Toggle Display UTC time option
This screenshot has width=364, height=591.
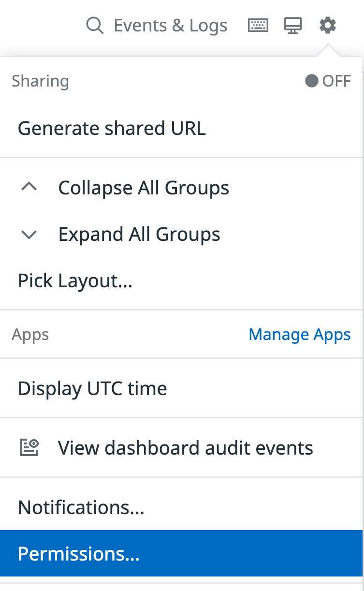(92, 388)
